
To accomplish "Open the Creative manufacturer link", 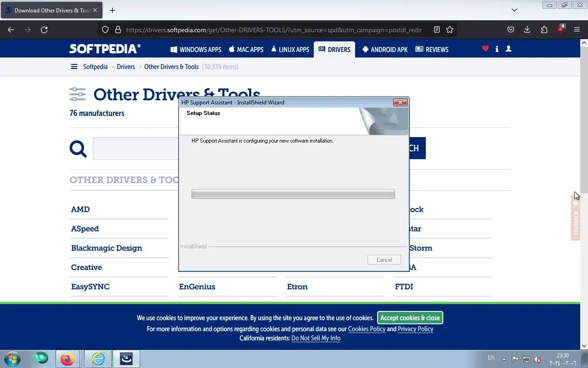I will pyautogui.click(x=86, y=267).
